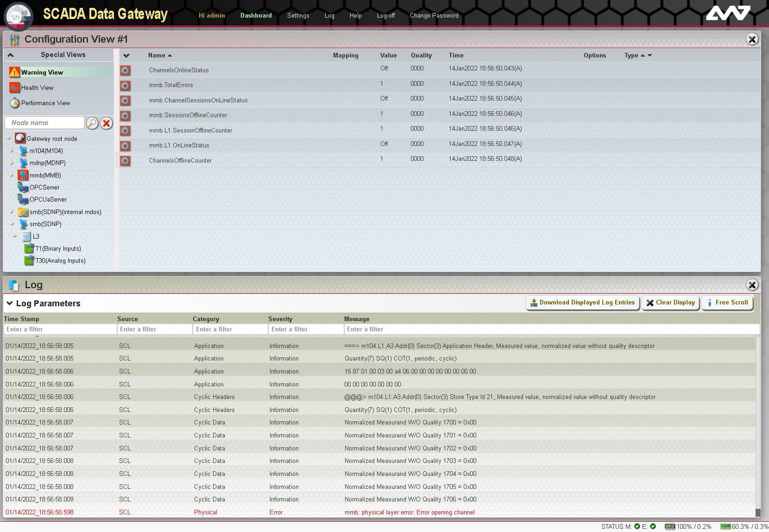Image resolution: width=769 pixels, height=532 pixels.
Task: Open the Warning View icon entry
Action: pos(14,72)
